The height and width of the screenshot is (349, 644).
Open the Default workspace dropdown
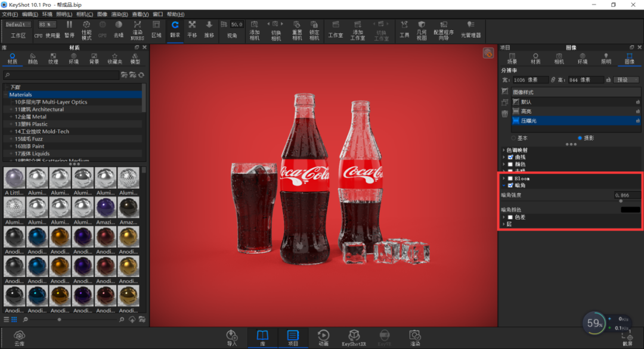pos(18,24)
